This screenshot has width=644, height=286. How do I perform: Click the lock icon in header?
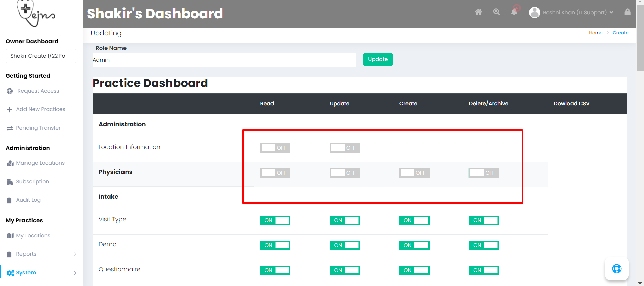coord(627,12)
